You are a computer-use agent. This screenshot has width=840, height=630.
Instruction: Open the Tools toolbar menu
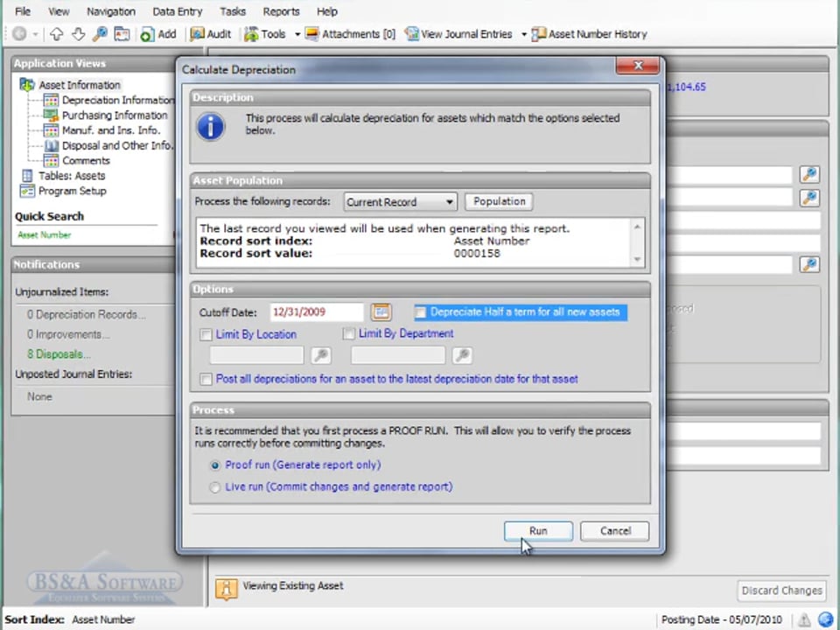coord(264,34)
